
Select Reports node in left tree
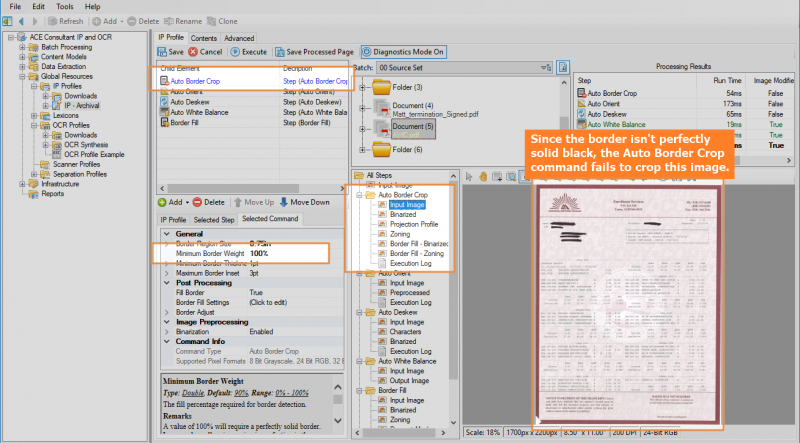click(53, 194)
